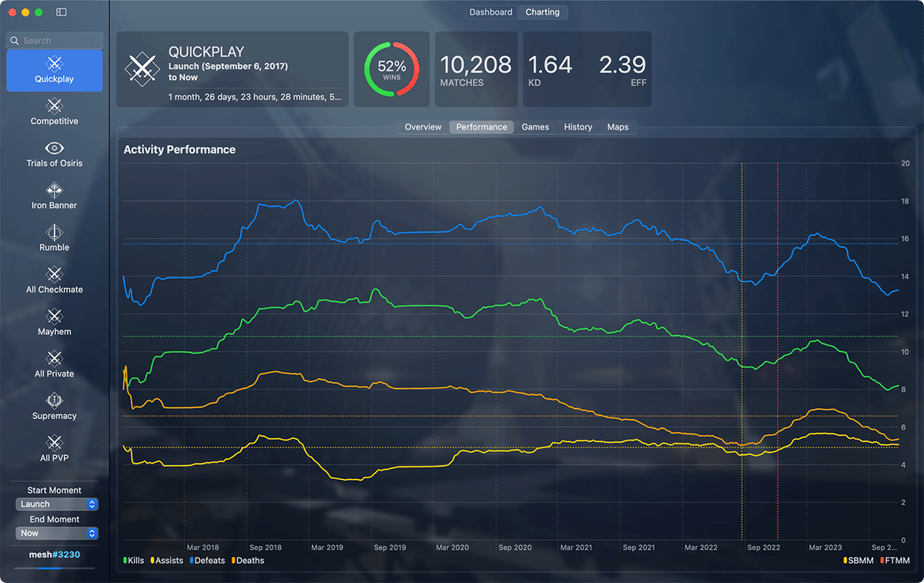
Task: Toggle the Assists series in legend
Action: 166,561
